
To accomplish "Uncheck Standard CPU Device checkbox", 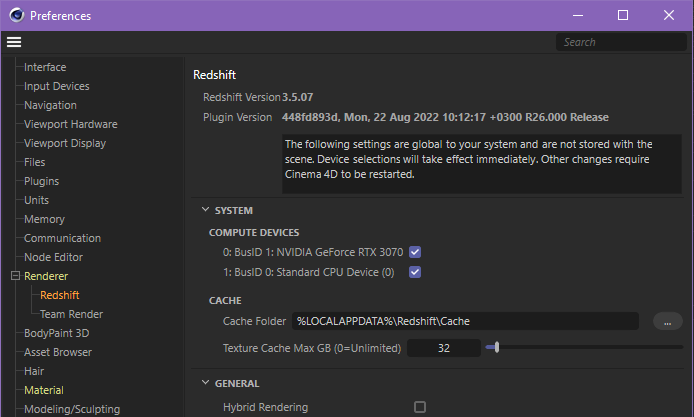I will (415, 272).
